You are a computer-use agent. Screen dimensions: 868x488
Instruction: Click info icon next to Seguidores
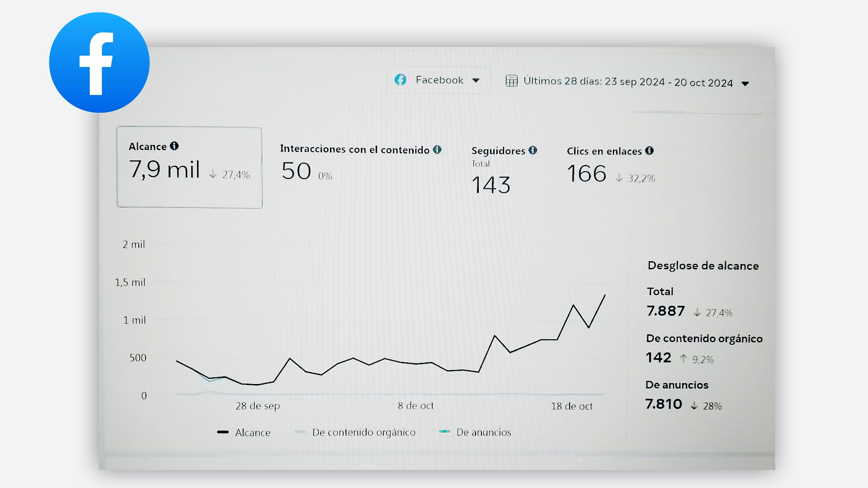[x=533, y=150]
